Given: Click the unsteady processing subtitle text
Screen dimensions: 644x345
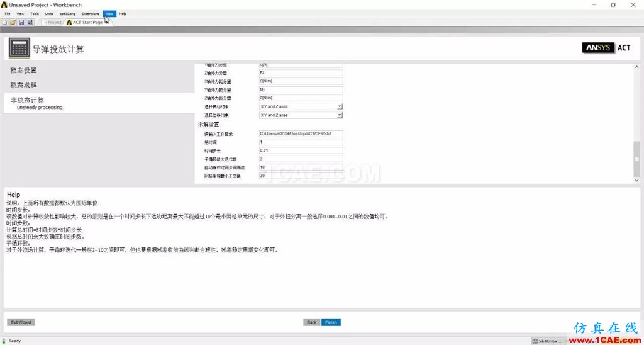Looking at the screenshot, I should 40,107.
